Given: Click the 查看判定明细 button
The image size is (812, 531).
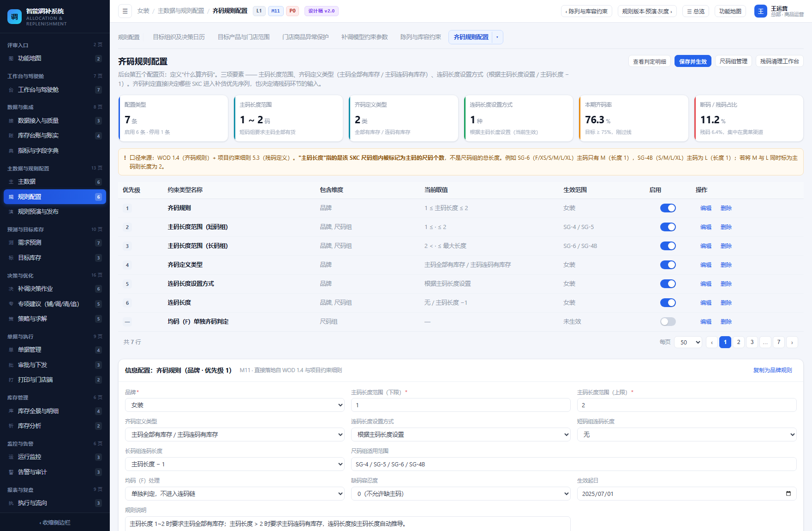Looking at the screenshot, I should tap(650, 61).
